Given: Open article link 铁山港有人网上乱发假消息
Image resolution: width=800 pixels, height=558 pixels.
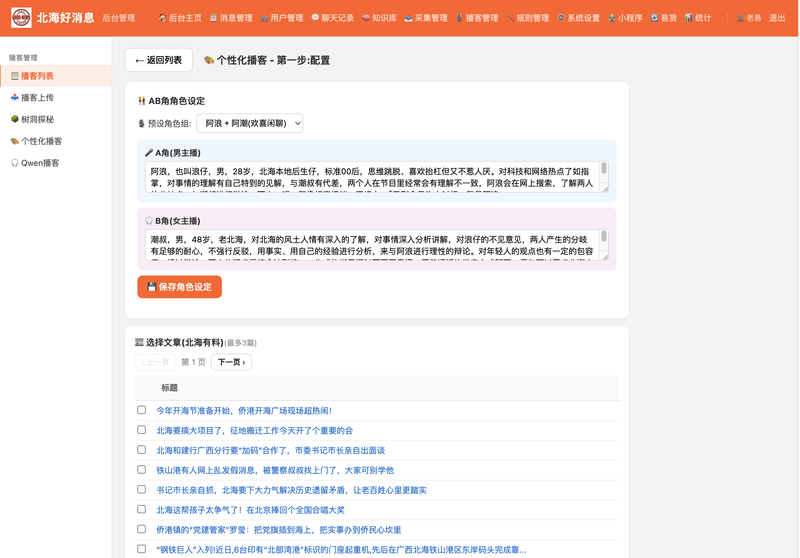Looking at the screenshot, I should (x=275, y=470).
